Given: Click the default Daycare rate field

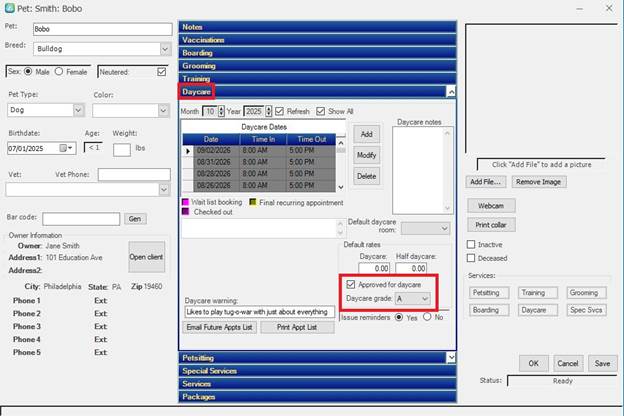Looking at the screenshot, I should coord(374,268).
